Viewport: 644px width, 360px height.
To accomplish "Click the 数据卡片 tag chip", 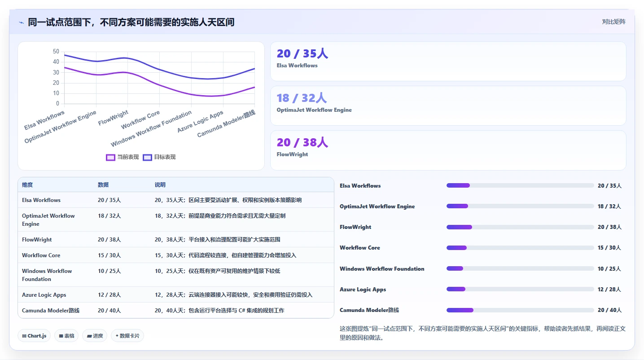I will pos(127,336).
